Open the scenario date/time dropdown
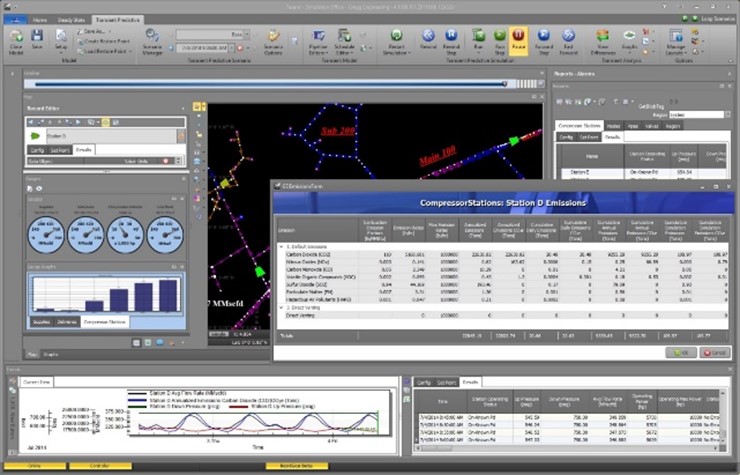Viewport: 740px width, 475px height. 231,48
